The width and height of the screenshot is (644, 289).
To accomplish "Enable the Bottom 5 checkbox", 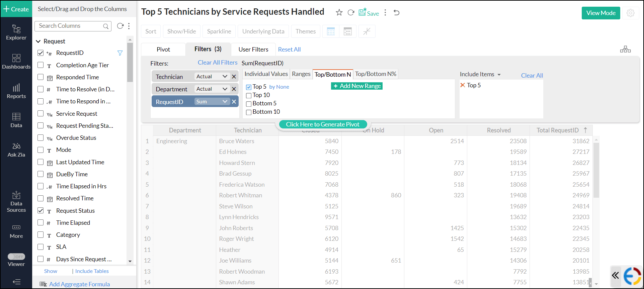I will 249,104.
